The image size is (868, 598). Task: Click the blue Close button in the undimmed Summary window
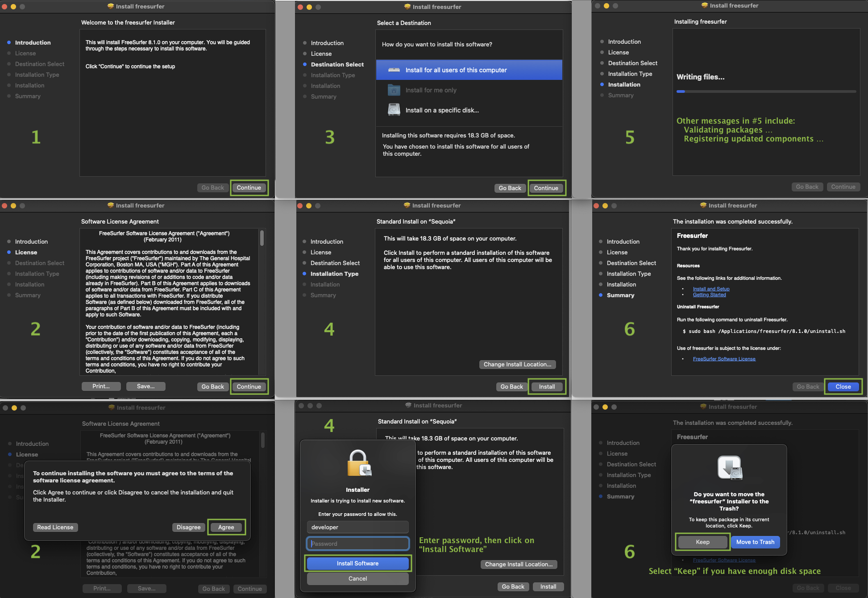pos(843,387)
